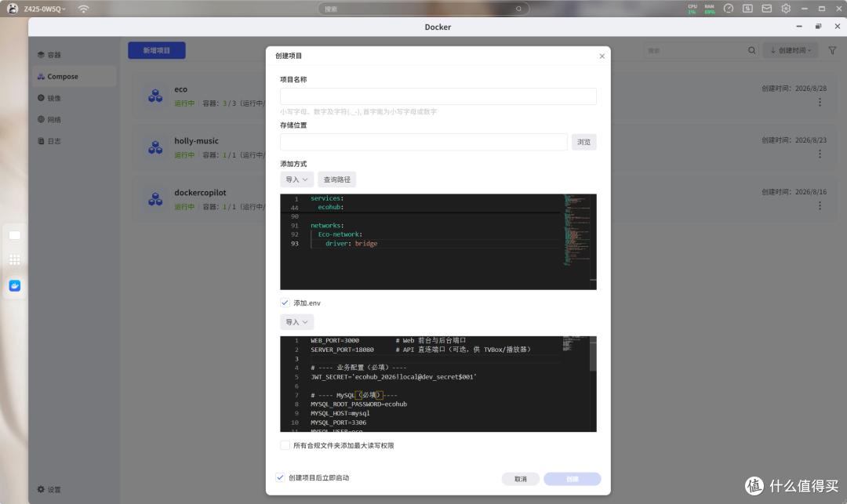847x504 pixels.
Task: Click the RAM usage indicator
Action: pyautogui.click(x=709, y=9)
